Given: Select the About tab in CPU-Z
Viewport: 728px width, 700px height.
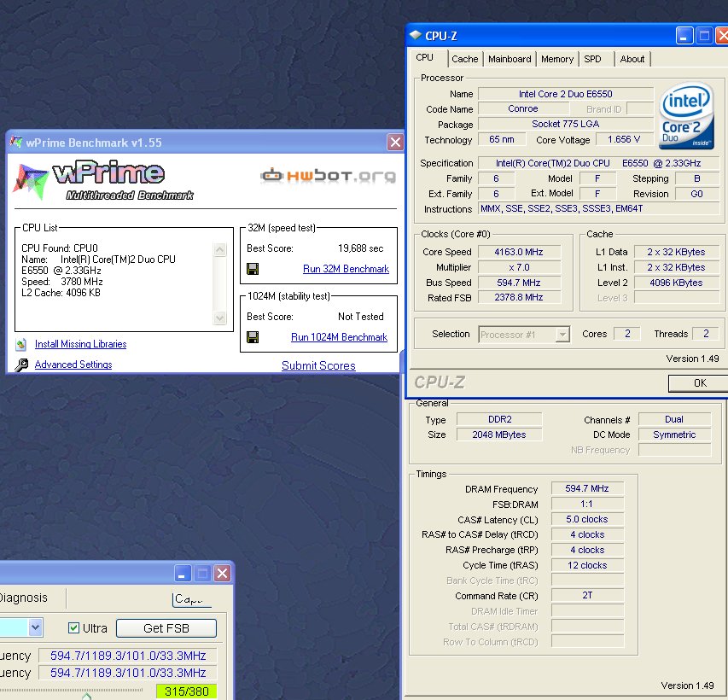Looking at the screenshot, I should pos(632,59).
